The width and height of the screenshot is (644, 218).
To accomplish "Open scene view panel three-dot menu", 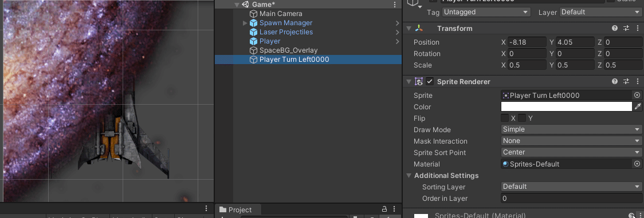I will 207,209.
